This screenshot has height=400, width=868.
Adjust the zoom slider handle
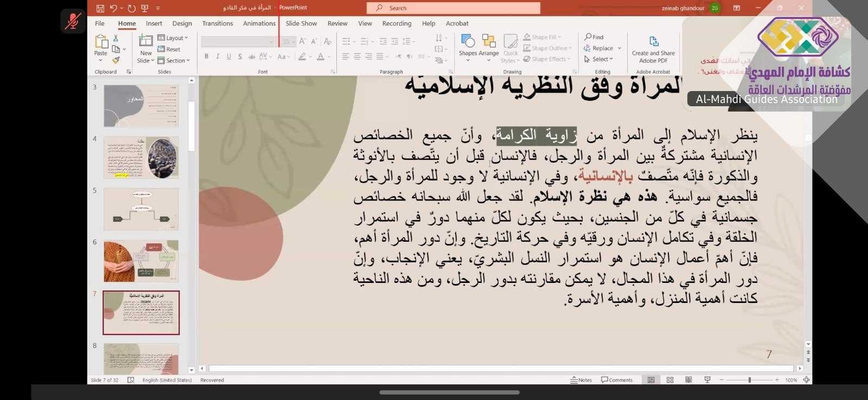coord(749,380)
